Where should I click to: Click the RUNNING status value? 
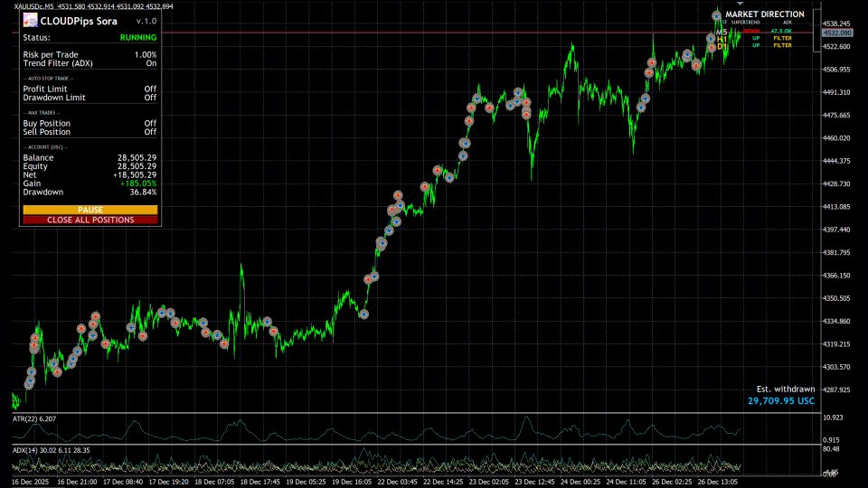coord(138,38)
